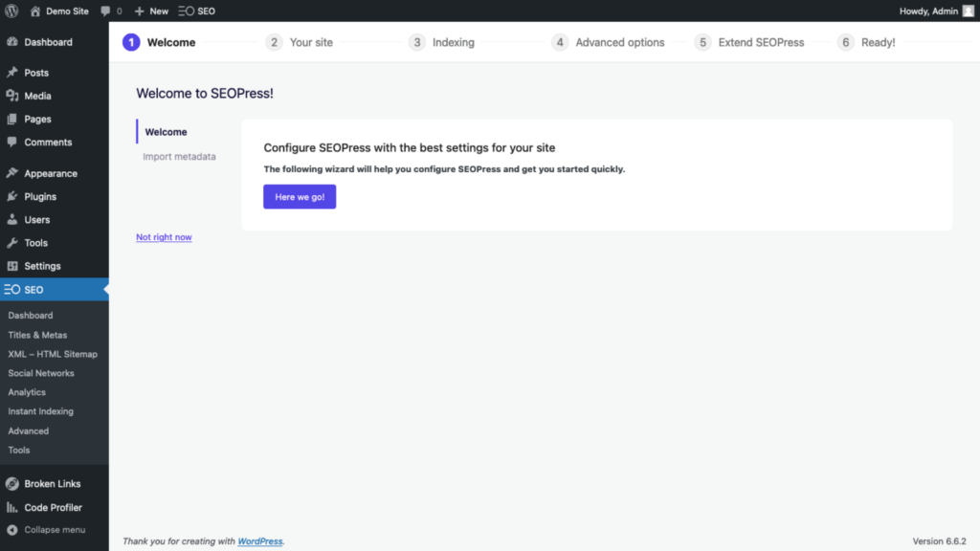Click the Appearance paintbrush icon

pos(11,173)
